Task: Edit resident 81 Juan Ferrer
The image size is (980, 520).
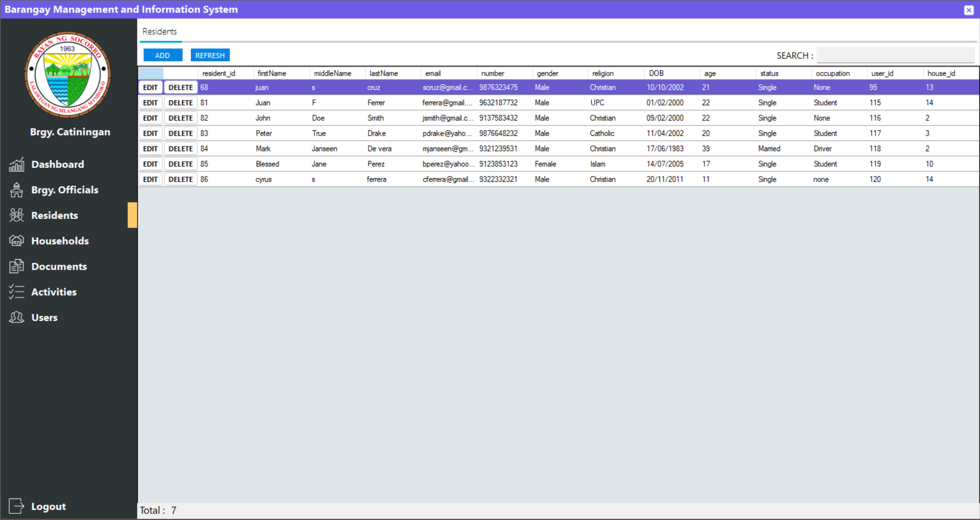Action: coord(151,103)
